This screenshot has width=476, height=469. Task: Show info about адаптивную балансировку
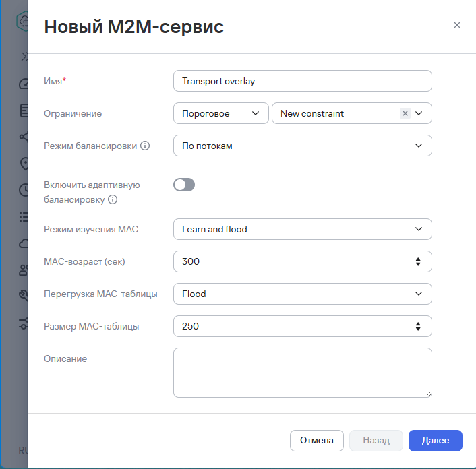(x=113, y=199)
